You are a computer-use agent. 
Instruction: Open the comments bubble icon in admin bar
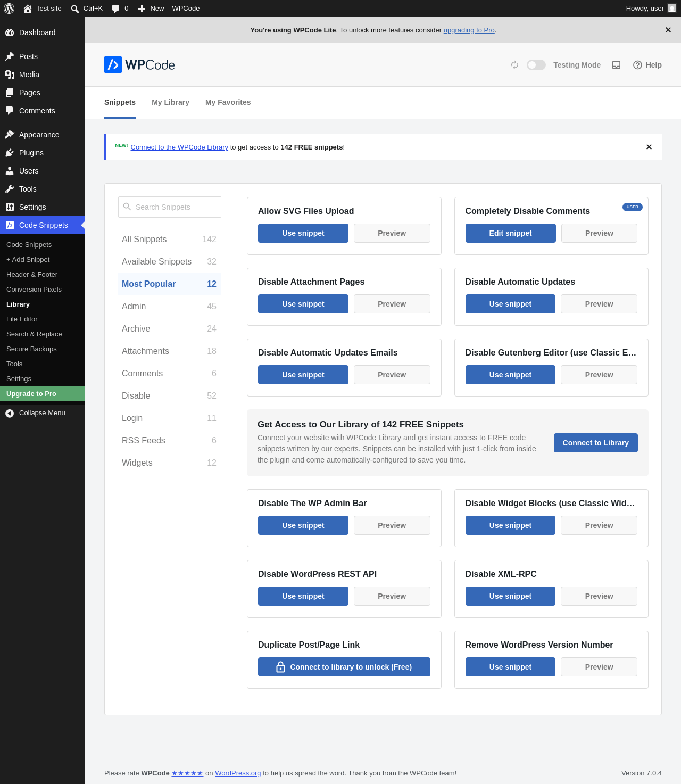(115, 9)
